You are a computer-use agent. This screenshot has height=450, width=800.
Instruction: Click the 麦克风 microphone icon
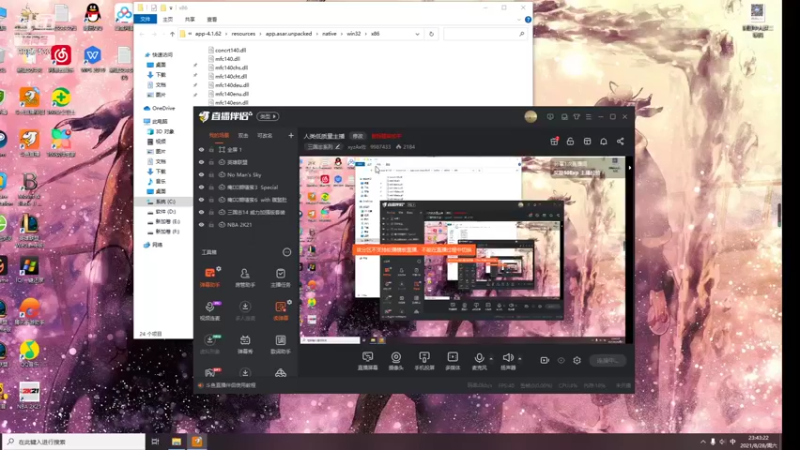(479, 358)
